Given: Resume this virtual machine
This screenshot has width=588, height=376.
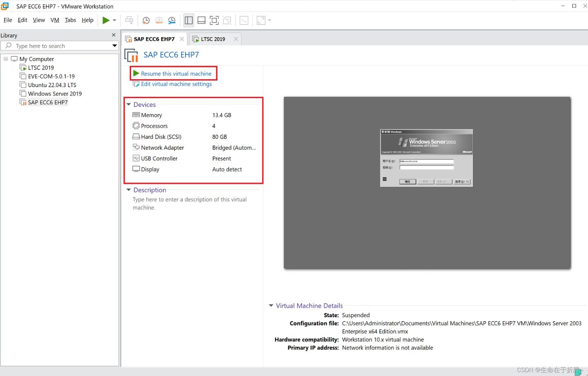Looking at the screenshot, I should pos(176,74).
